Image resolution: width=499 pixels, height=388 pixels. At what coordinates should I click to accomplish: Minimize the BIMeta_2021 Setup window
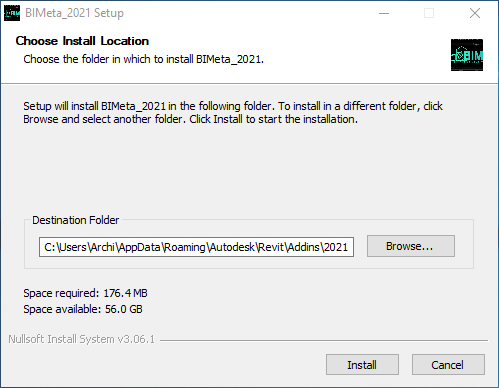pyautogui.click(x=384, y=13)
